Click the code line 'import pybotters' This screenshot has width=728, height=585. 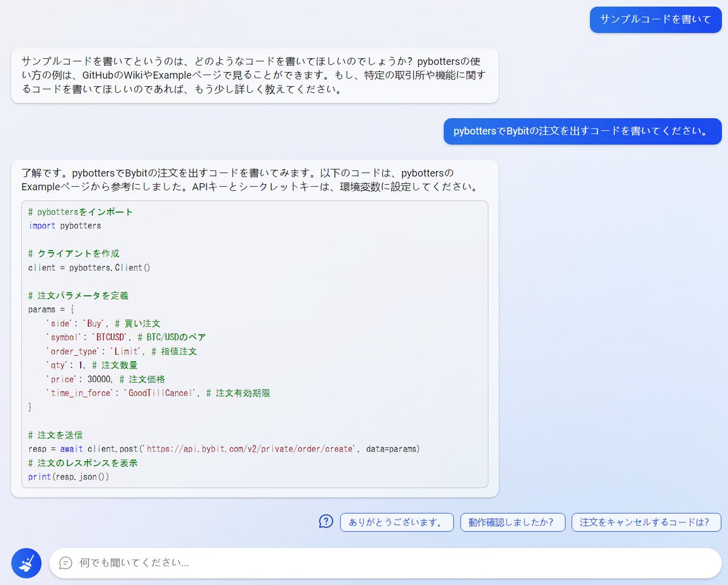click(x=65, y=226)
